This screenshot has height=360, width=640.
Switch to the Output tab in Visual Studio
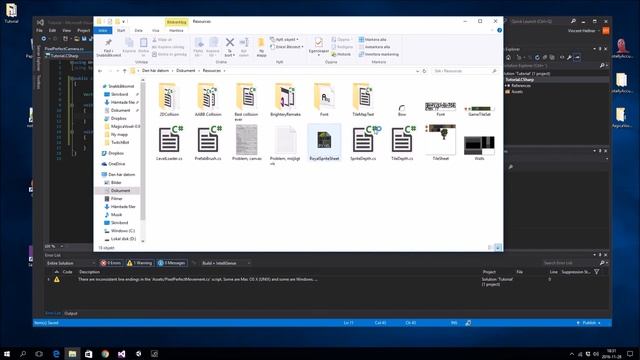coord(71,313)
